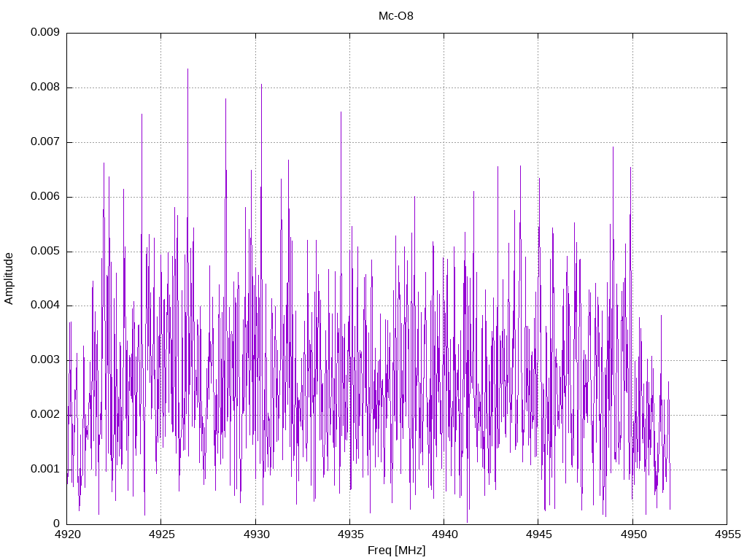The image size is (747, 560).
Task: Click the 0.003 y-axis tick label
Action: click(45, 360)
